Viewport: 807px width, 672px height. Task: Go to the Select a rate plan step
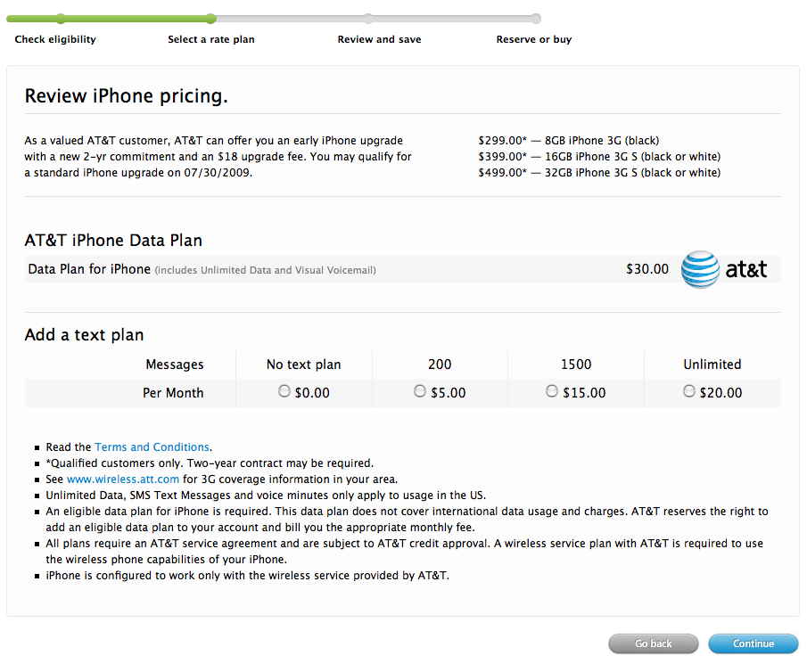point(211,39)
